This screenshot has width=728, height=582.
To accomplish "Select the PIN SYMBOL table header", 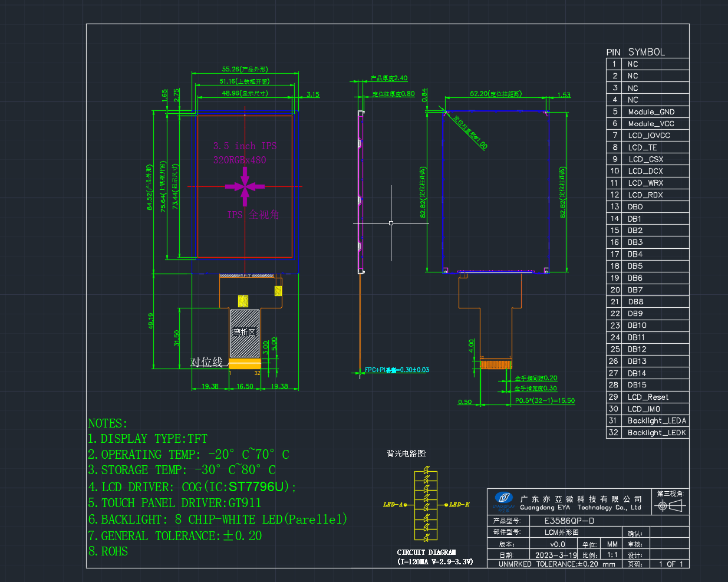I will [x=635, y=52].
